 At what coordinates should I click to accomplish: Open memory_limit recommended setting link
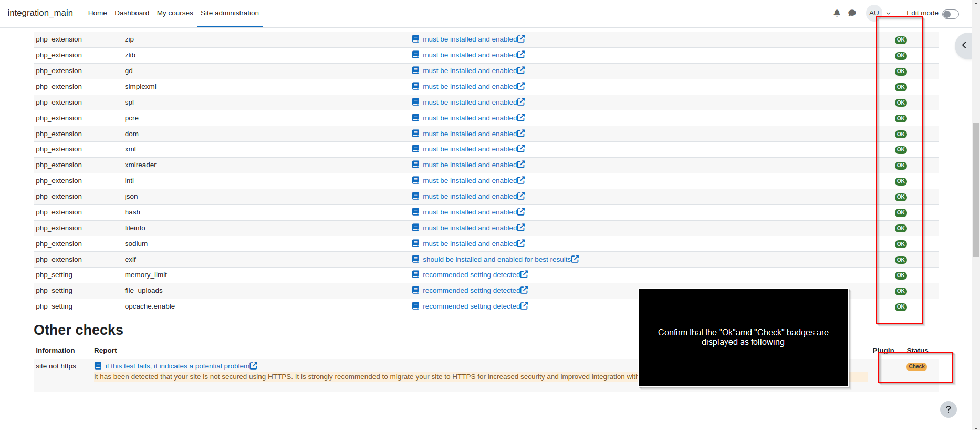[x=471, y=275]
